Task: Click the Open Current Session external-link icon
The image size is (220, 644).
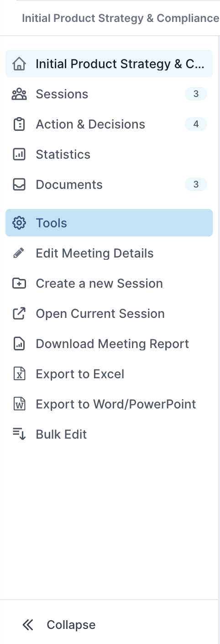Action: pos(19,314)
